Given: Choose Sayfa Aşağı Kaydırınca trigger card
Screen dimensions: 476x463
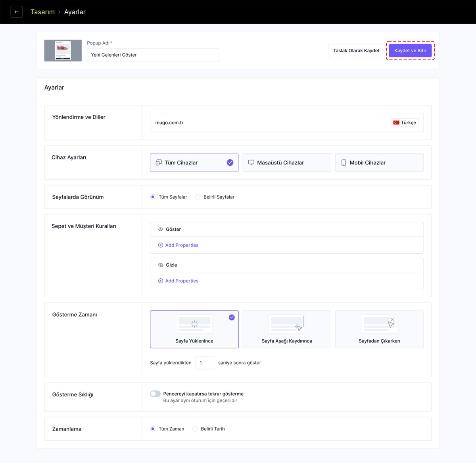Looking at the screenshot, I should [x=286, y=329].
